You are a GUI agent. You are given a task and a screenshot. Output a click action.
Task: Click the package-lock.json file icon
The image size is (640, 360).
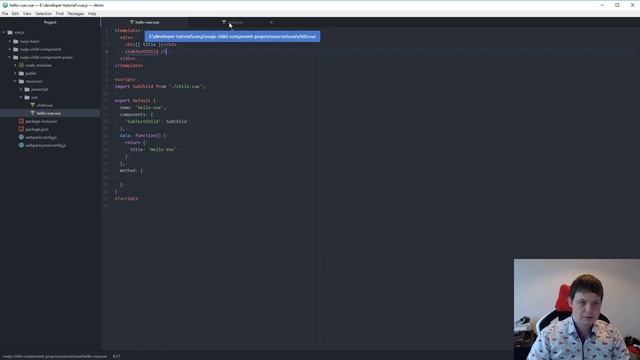click(21, 121)
